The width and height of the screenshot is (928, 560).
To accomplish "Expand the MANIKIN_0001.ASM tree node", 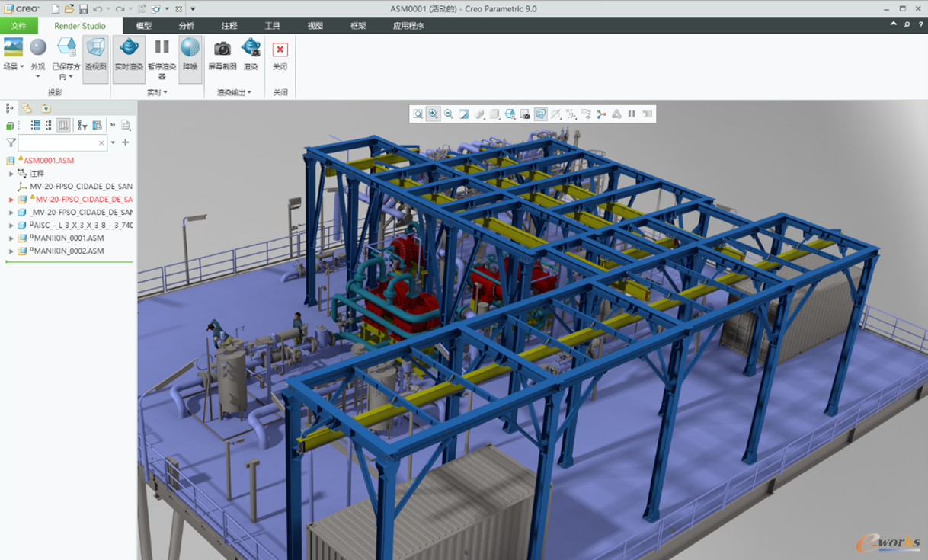I will 11,238.
